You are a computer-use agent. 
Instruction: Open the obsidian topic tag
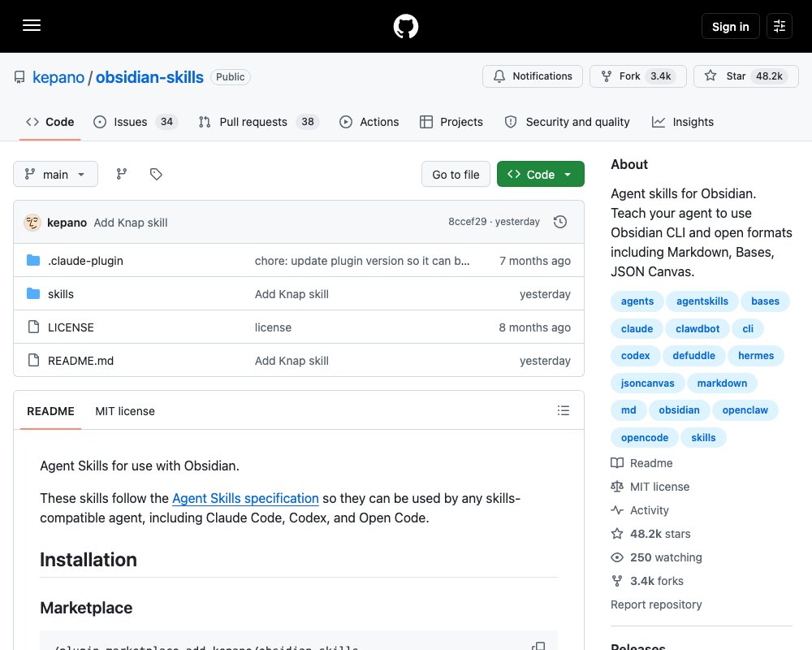pyautogui.click(x=679, y=410)
